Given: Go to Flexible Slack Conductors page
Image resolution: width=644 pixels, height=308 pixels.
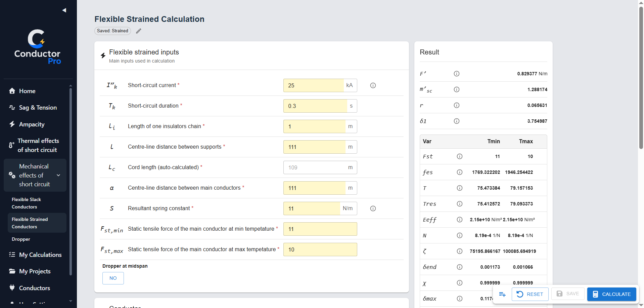Looking at the screenshot, I should pyautogui.click(x=27, y=203).
